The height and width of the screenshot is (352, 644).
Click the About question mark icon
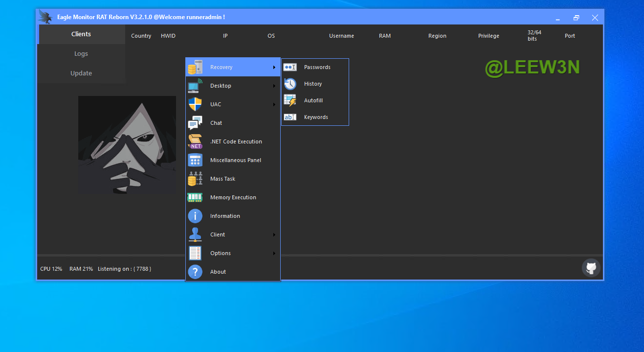[195, 272]
